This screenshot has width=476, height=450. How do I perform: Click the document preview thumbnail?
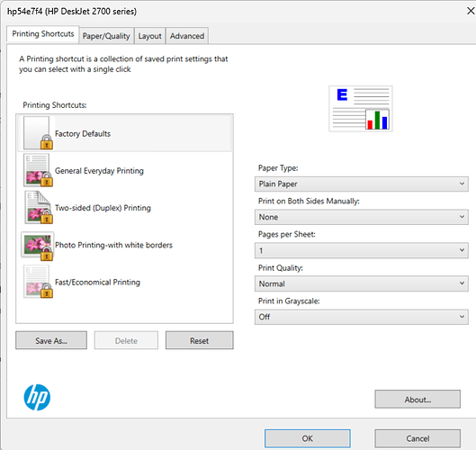361,109
